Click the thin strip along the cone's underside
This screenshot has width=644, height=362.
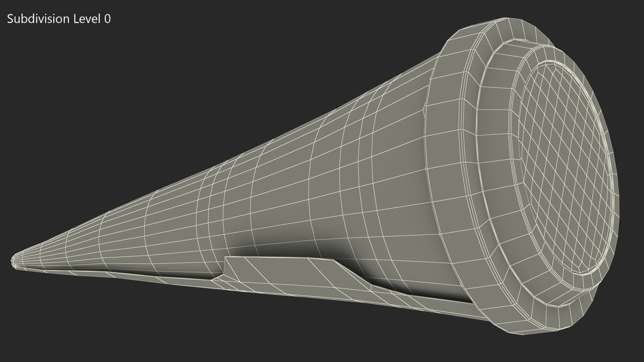[x=134, y=277]
